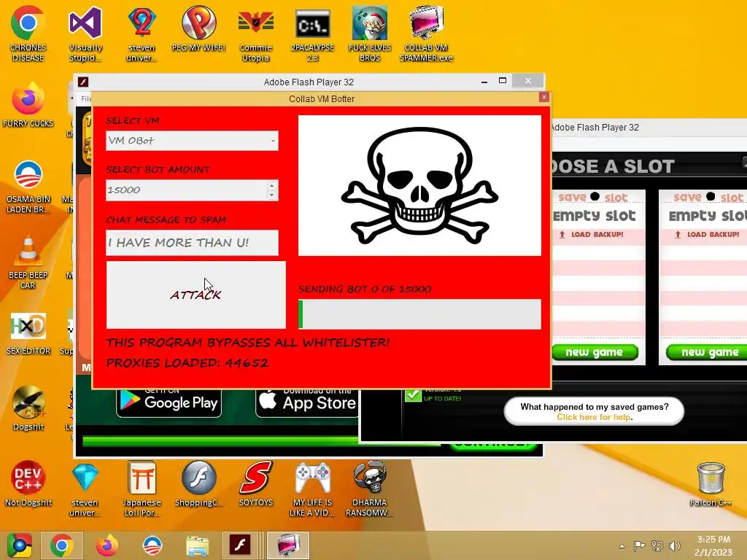Open the BEEP BEEP CAR VLC icon
This screenshot has height=560, width=747.
pos(28,262)
